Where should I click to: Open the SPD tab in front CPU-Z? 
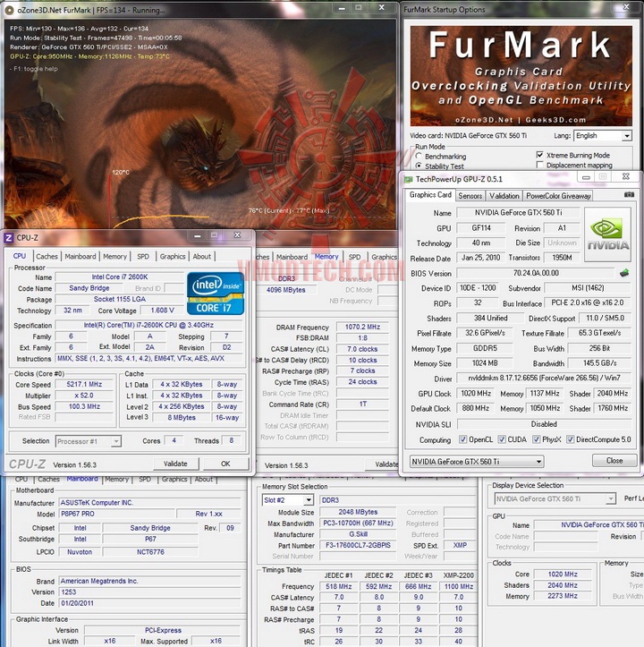click(x=143, y=256)
